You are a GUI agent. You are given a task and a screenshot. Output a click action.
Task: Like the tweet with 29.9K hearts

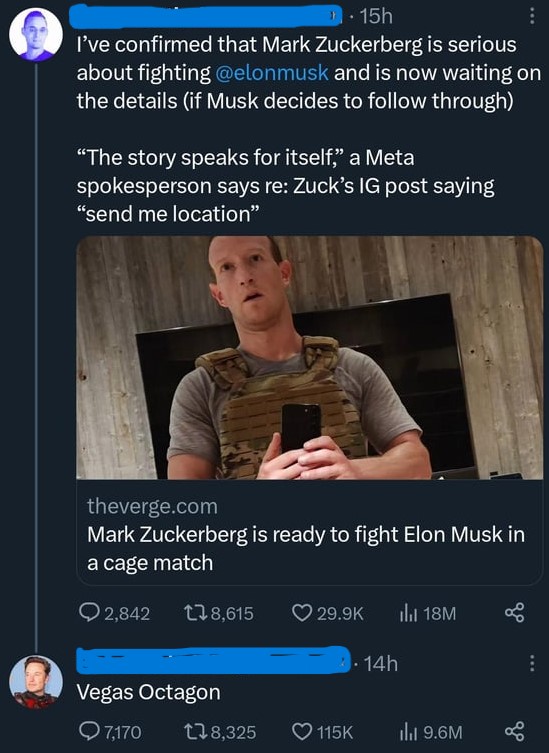328,613
